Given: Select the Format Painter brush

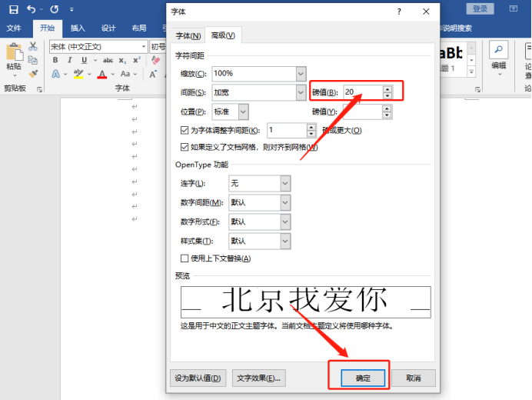Looking at the screenshot, I should point(33,74).
